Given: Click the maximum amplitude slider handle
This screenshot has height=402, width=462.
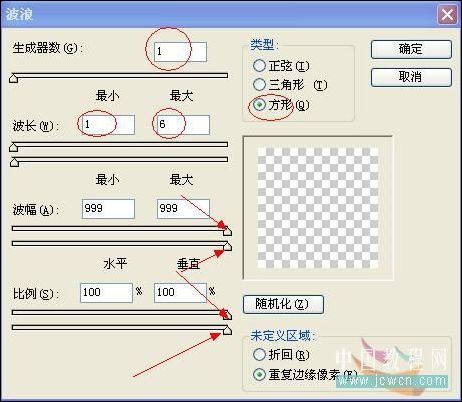Looking at the screenshot, I should click(x=227, y=246).
